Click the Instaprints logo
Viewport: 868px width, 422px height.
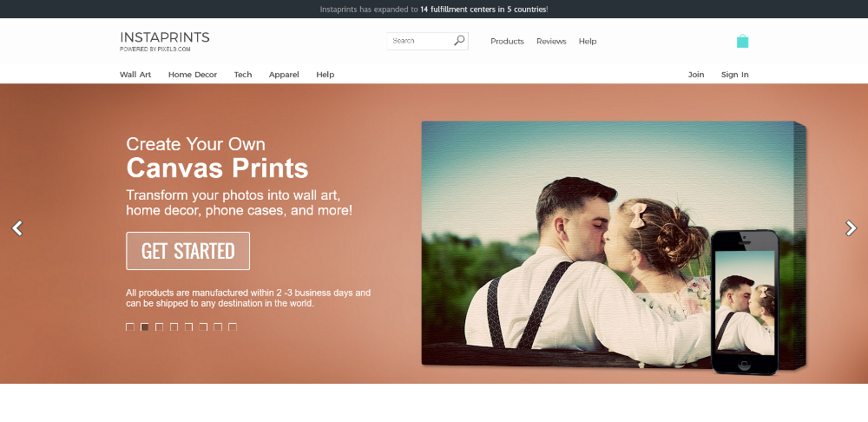click(164, 41)
